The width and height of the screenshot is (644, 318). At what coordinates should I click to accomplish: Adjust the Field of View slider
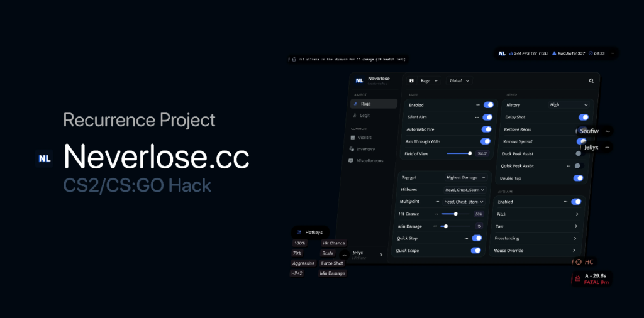pyautogui.click(x=458, y=153)
